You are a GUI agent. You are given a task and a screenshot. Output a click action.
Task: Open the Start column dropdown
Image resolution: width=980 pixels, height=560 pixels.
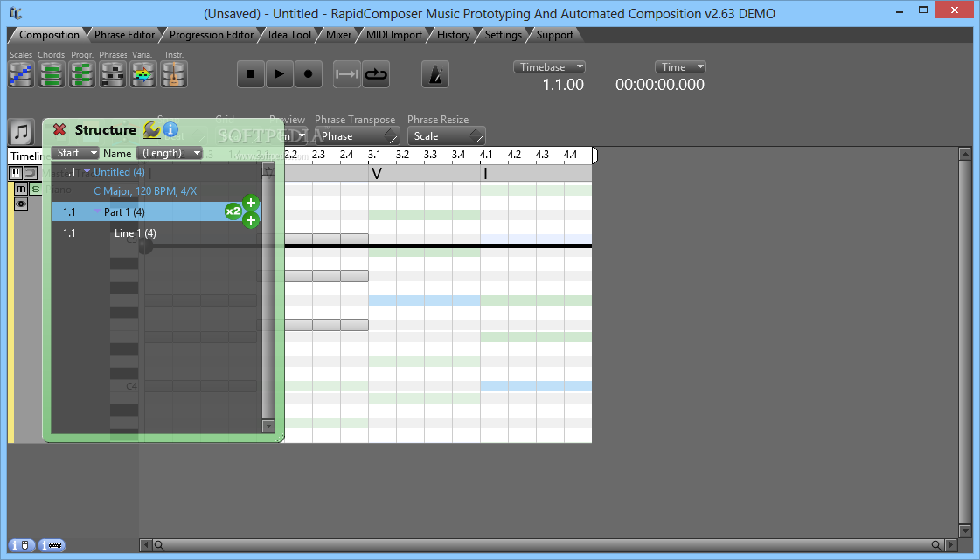(x=75, y=153)
